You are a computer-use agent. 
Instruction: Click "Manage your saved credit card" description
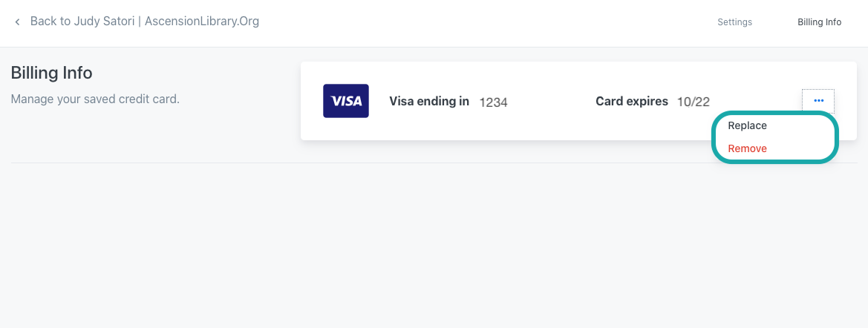(95, 99)
